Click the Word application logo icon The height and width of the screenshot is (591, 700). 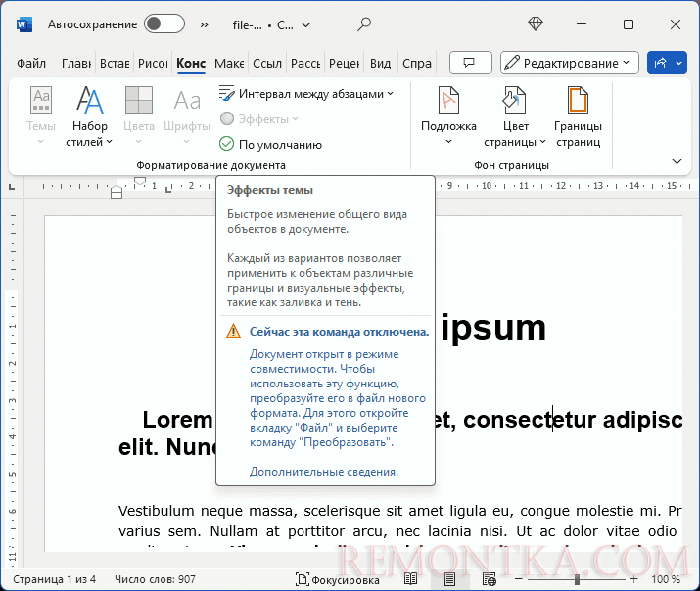point(24,24)
